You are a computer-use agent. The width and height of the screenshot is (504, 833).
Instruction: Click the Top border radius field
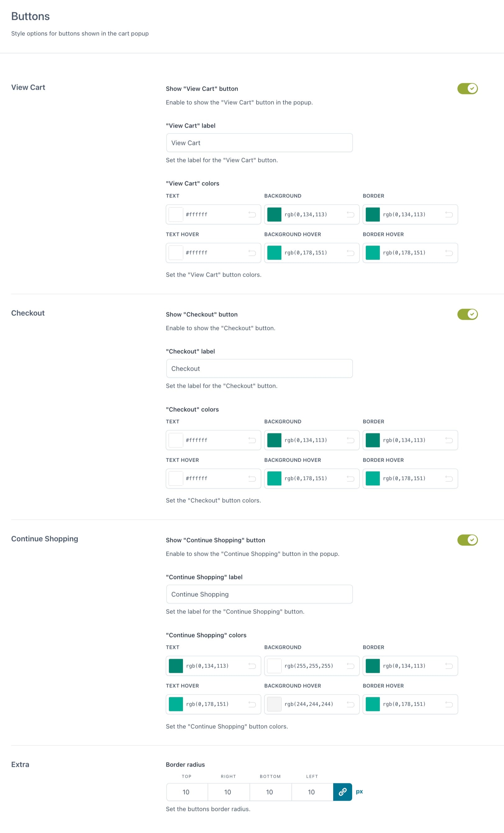pyautogui.click(x=186, y=792)
